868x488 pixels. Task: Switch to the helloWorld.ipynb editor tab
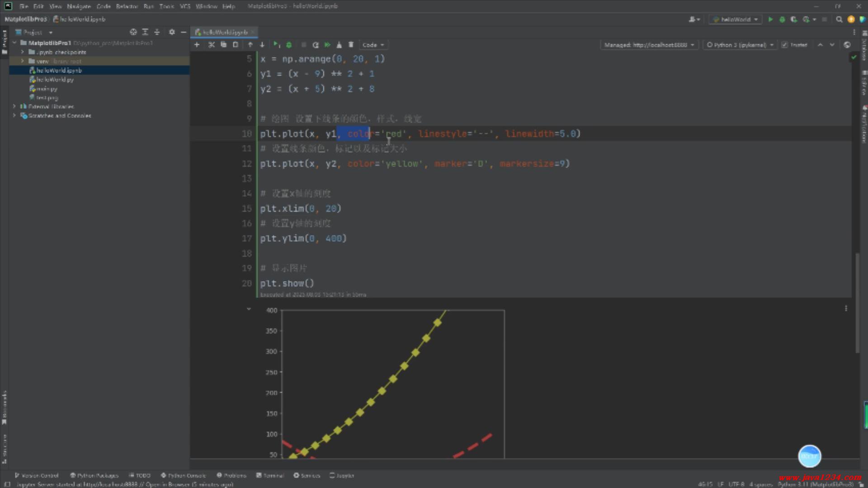(x=225, y=32)
